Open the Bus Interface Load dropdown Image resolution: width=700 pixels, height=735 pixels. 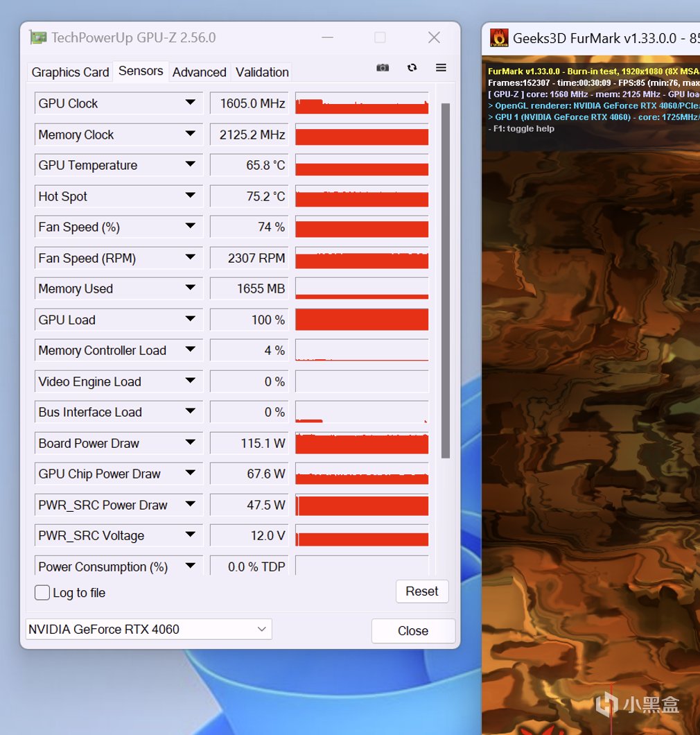point(190,412)
